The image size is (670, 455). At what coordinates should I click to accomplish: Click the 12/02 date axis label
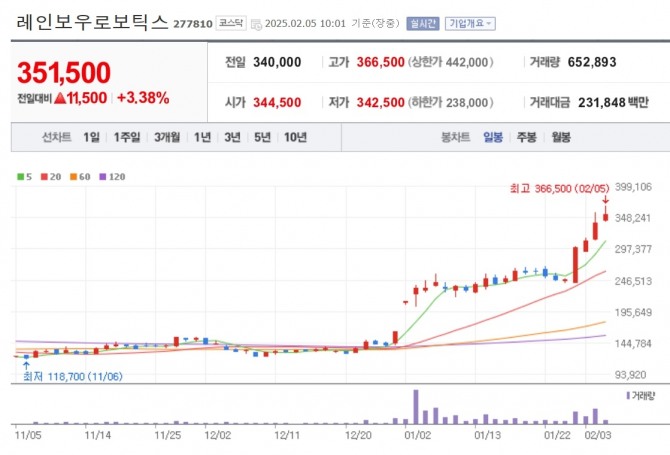pyautogui.click(x=217, y=435)
